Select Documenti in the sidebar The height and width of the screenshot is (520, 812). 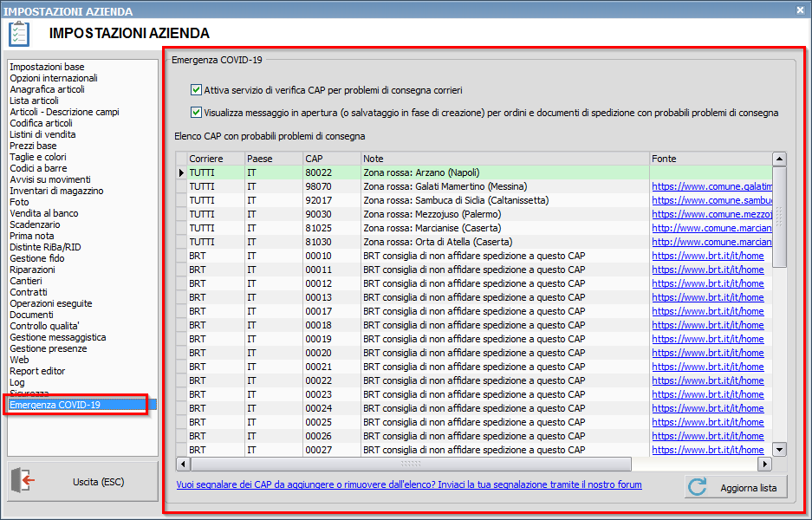(31, 315)
